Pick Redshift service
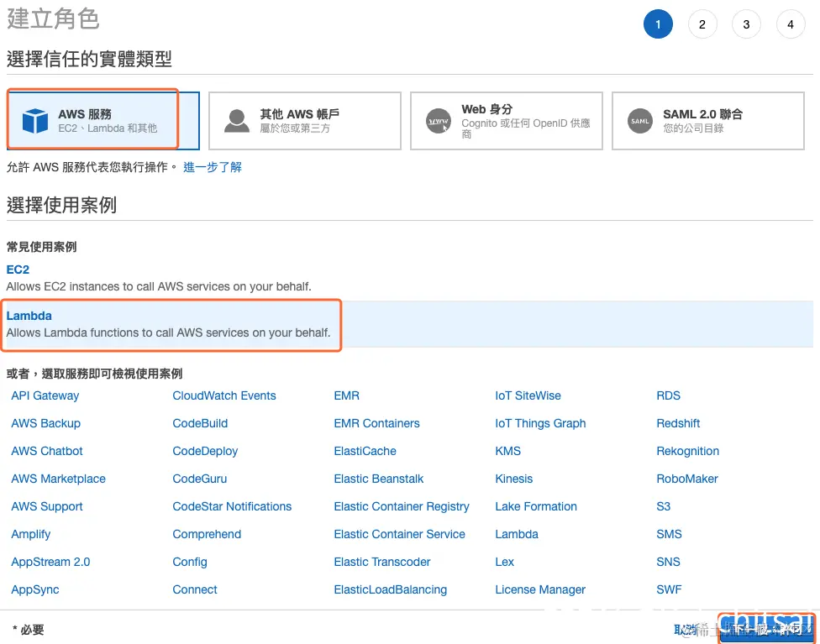820x644 pixels. 678,423
